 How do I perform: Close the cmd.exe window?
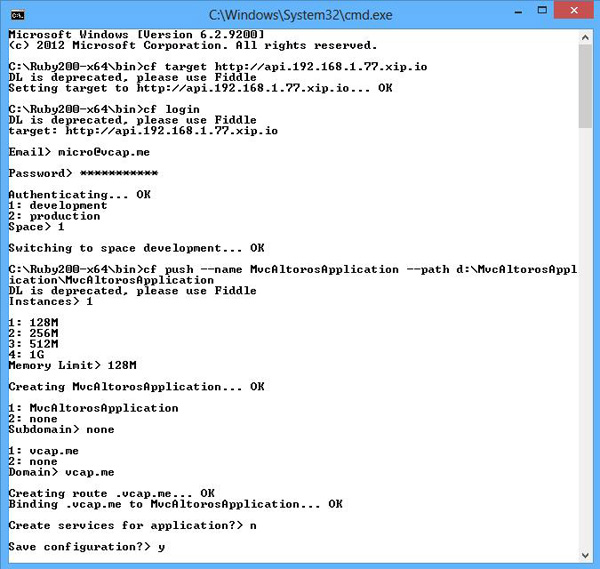point(574,10)
